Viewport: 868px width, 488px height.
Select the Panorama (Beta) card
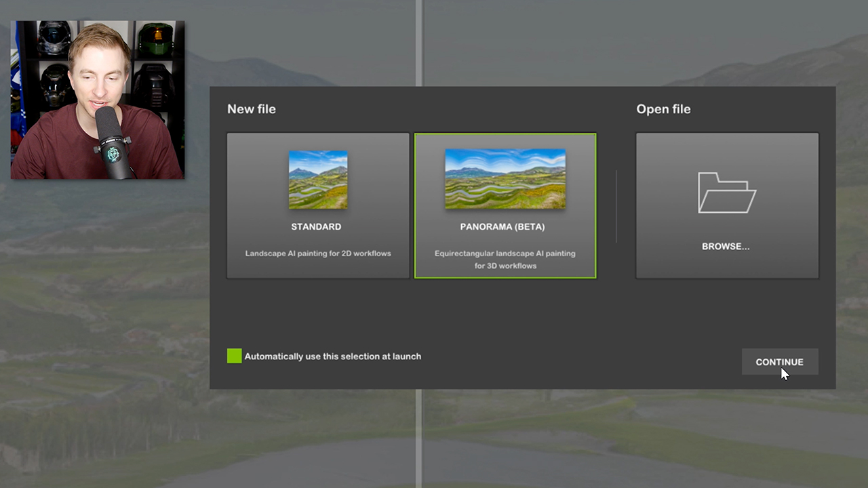505,205
